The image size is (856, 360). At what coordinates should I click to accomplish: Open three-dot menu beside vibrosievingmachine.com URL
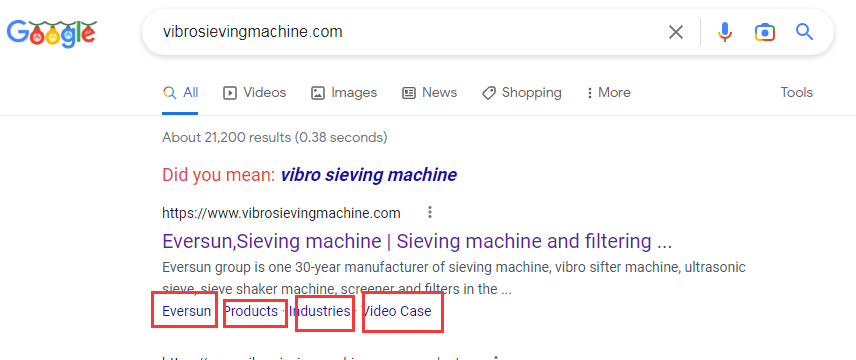pyautogui.click(x=430, y=212)
